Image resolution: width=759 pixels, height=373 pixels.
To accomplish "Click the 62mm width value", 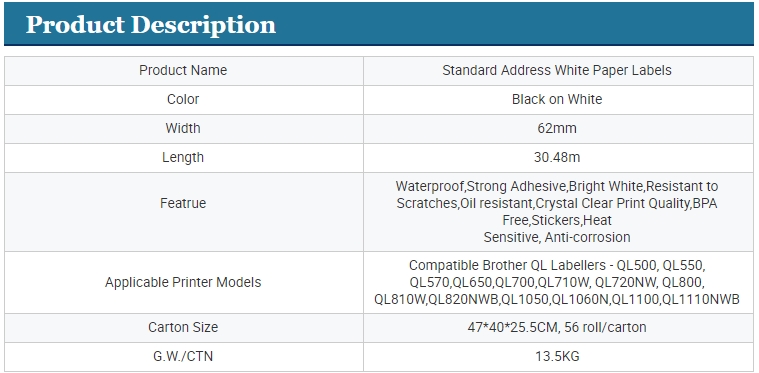I will 557,128.
